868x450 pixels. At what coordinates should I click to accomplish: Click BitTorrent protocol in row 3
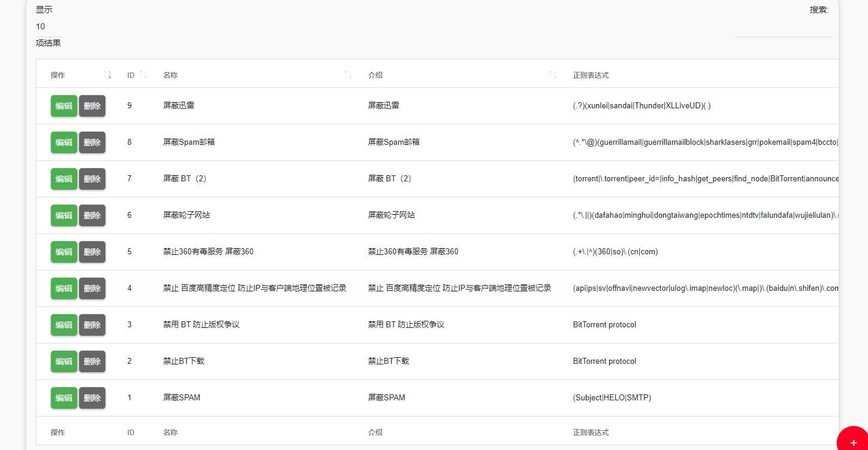click(604, 324)
